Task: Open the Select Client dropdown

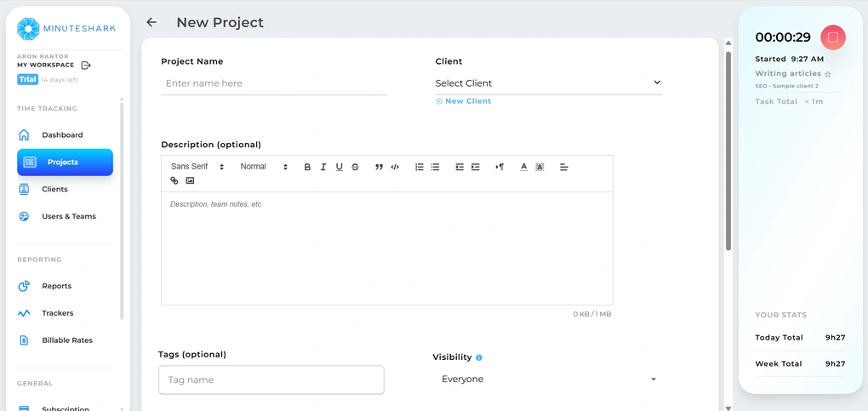Action: click(x=548, y=83)
